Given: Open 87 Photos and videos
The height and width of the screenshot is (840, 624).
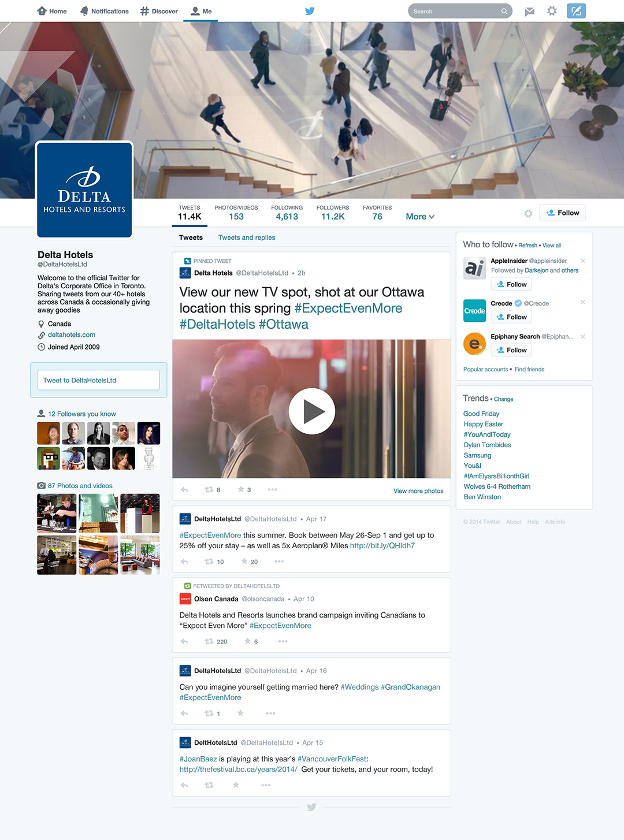Looking at the screenshot, I should pos(80,486).
